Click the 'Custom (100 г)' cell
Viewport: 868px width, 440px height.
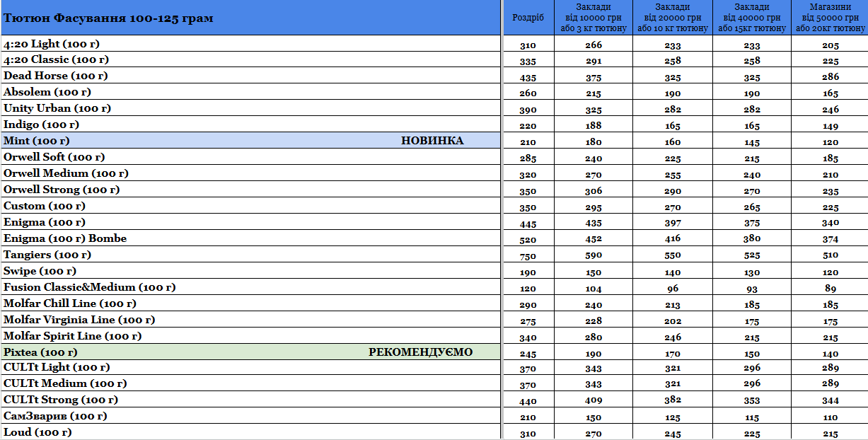[250, 206]
